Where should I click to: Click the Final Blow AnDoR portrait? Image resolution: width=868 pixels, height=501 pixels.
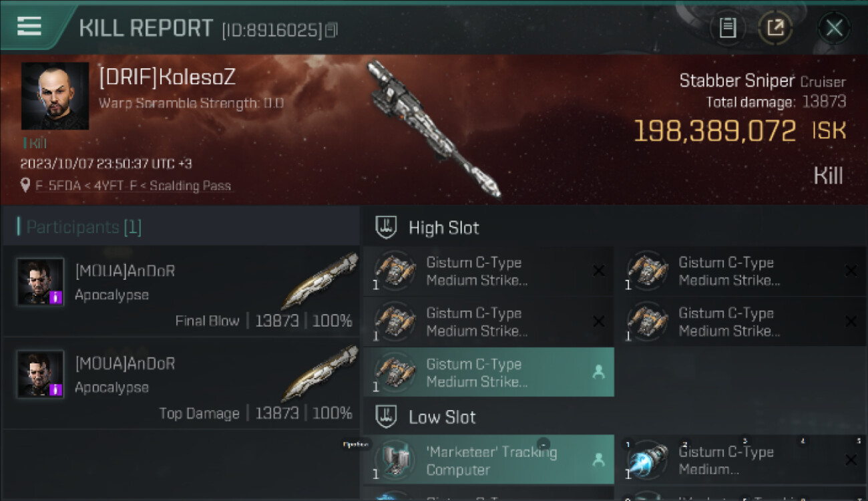point(41,282)
